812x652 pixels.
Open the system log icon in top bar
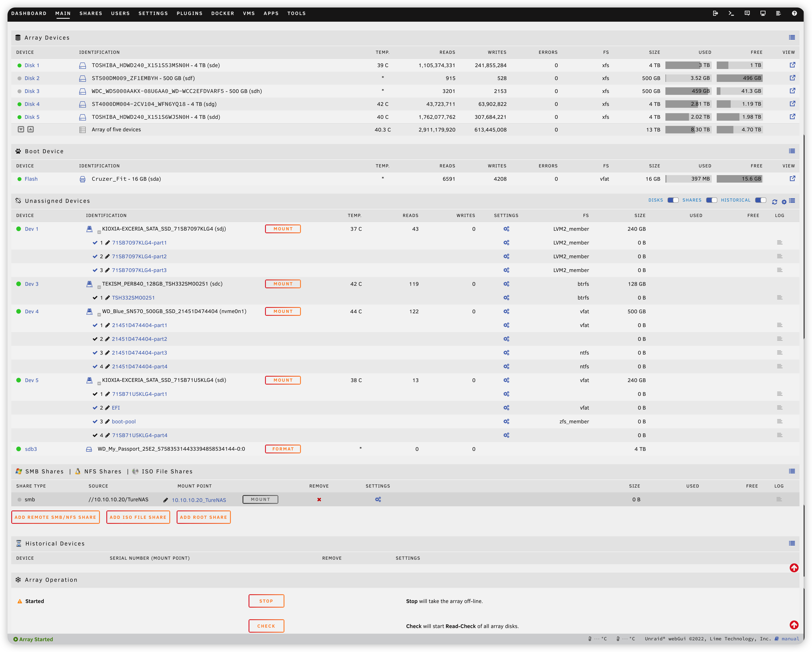click(x=778, y=13)
